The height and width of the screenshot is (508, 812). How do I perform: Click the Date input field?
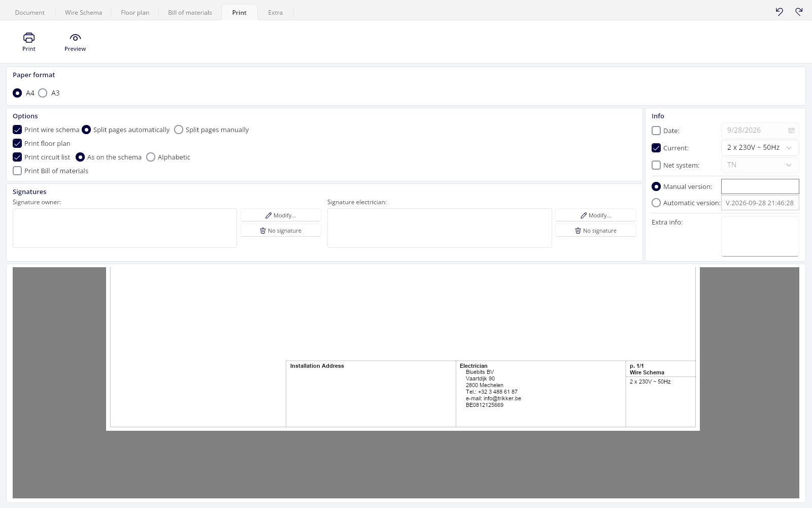tap(760, 131)
